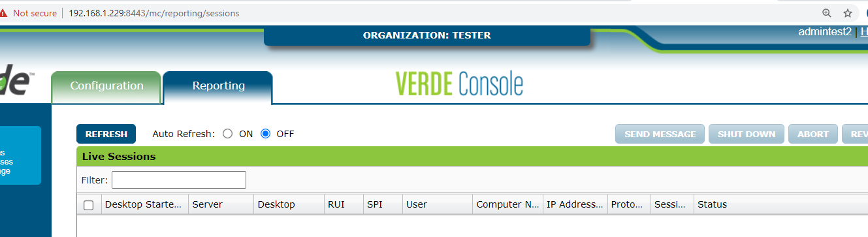868x237 pixels.
Task: Click the browser address bar URL
Action: tap(153, 13)
